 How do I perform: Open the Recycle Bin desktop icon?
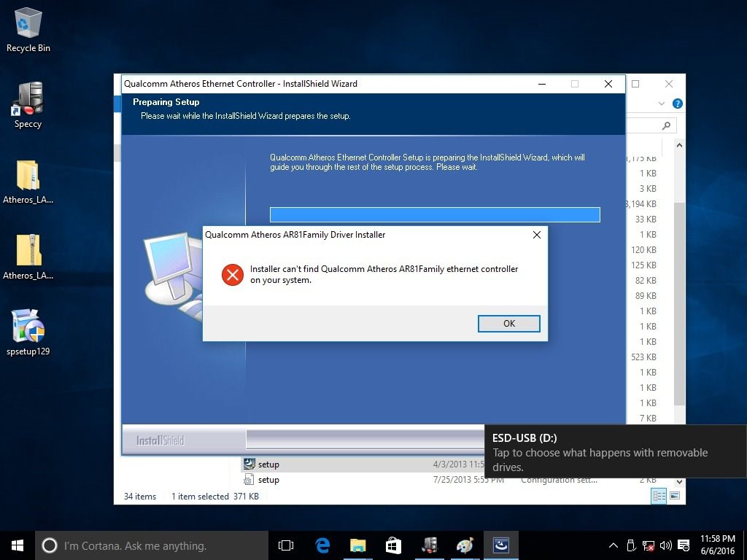click(28, 30)
